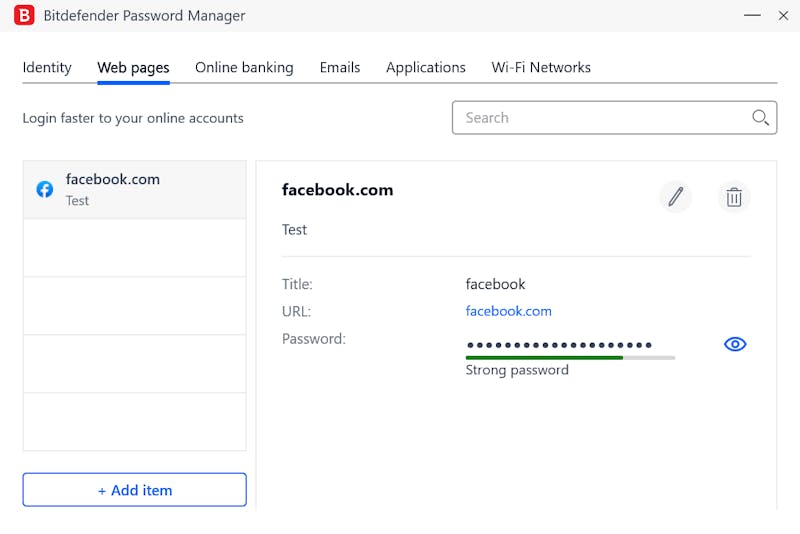Switch to the Identity tab
This screenshot has height=534, width=800.
(47, 67)
